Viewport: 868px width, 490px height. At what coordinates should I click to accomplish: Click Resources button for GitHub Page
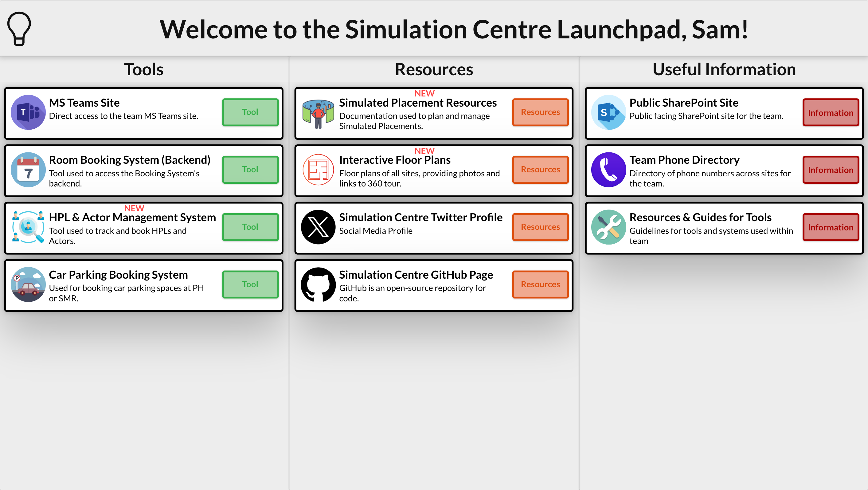click(541, 284)
